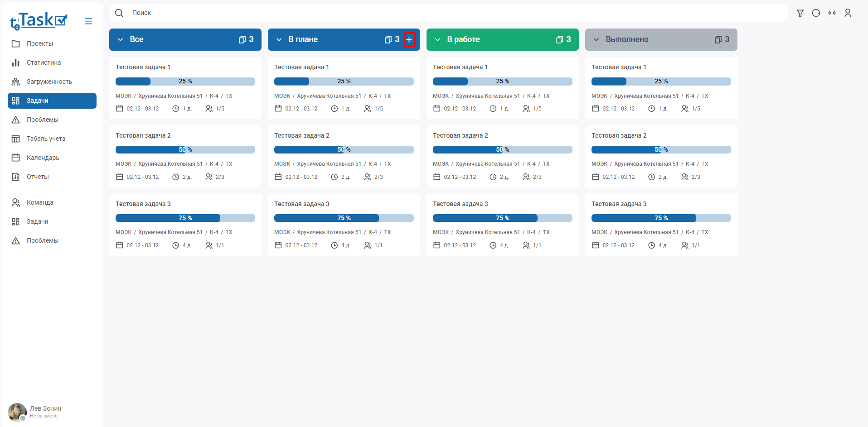Click the filter funnel icon
This screenshot has width=868, height=427.
800,13
